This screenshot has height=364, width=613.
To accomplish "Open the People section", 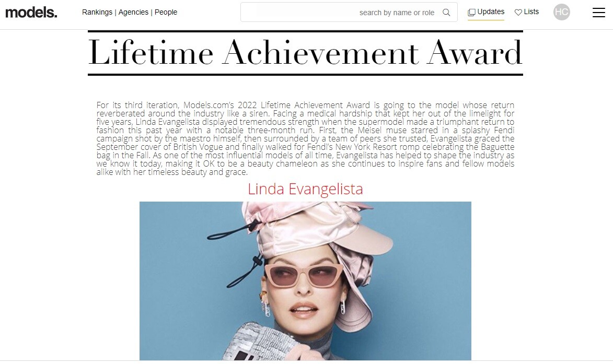I will coord(166,12).
